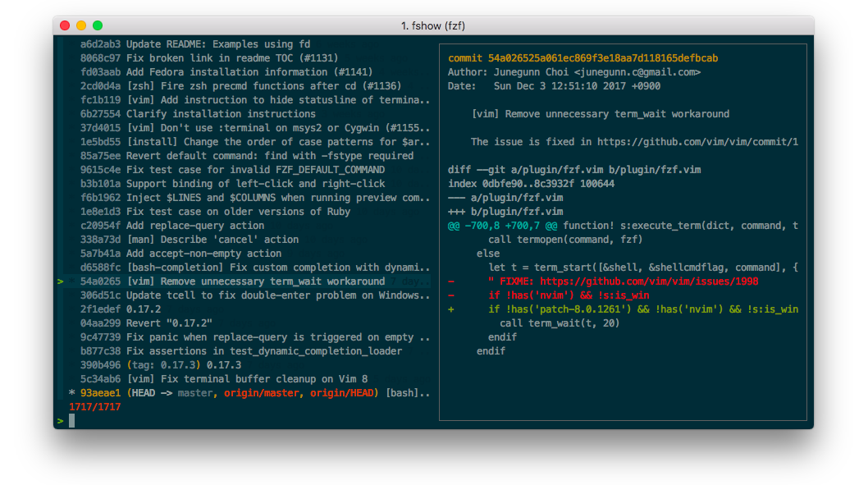Click the origin/master ref label

pyautogui.click(x=261, y=393)
